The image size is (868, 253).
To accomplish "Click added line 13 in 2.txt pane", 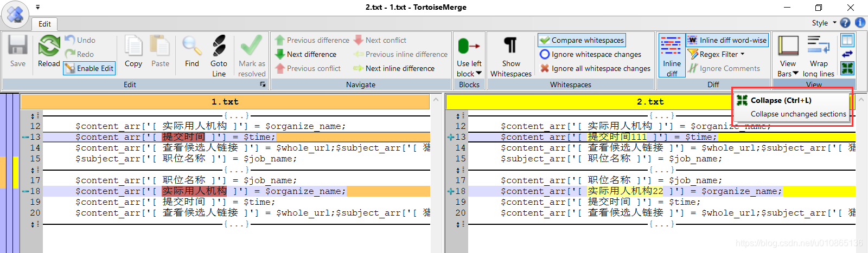I will click(x=662, y=137).
